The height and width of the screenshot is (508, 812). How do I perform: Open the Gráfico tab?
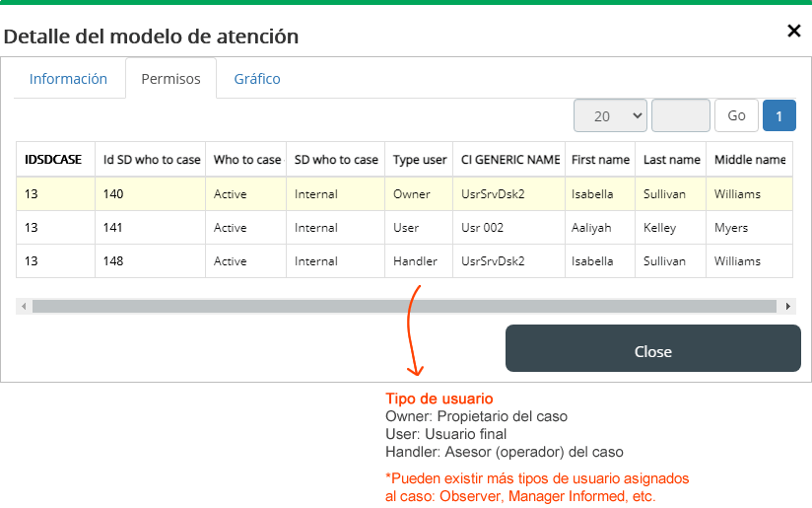257,79
